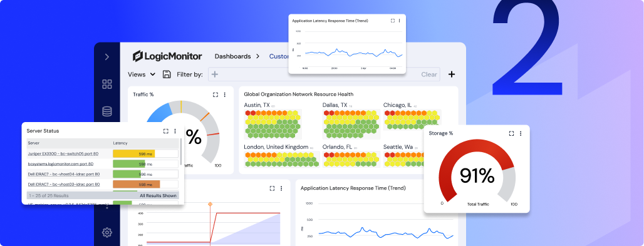Click the green latency bar for bcsystems.logicmonitor.com

(129, 164)
